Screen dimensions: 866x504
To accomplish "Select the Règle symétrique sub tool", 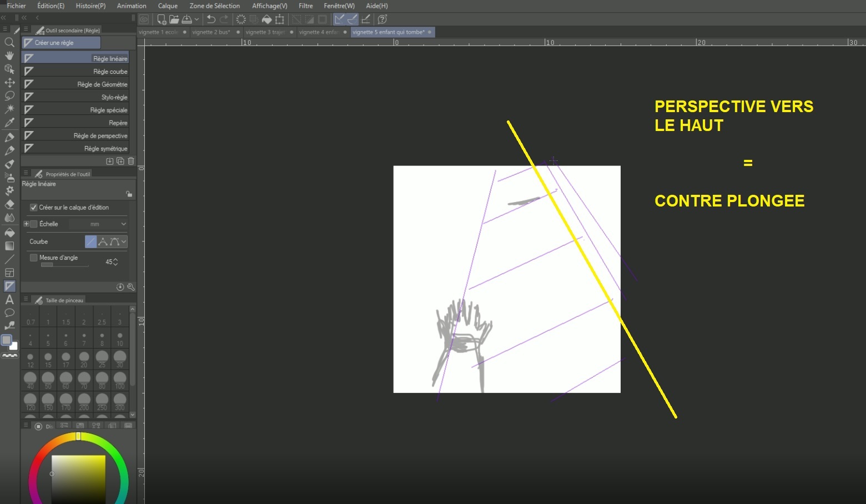I will point(75,148).
